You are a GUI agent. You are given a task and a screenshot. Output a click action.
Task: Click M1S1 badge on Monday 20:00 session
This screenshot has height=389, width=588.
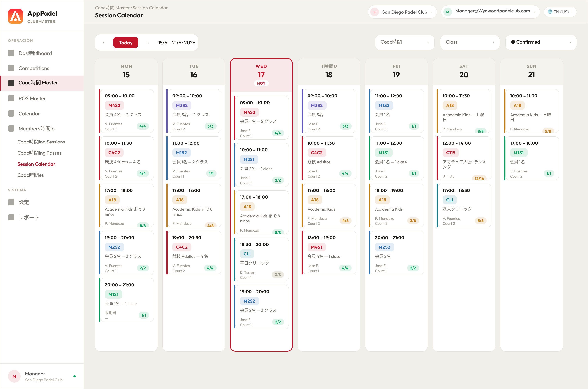(113, 295)
